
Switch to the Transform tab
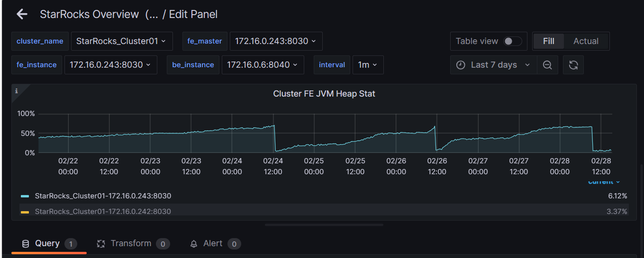click(x=133, y=244)
